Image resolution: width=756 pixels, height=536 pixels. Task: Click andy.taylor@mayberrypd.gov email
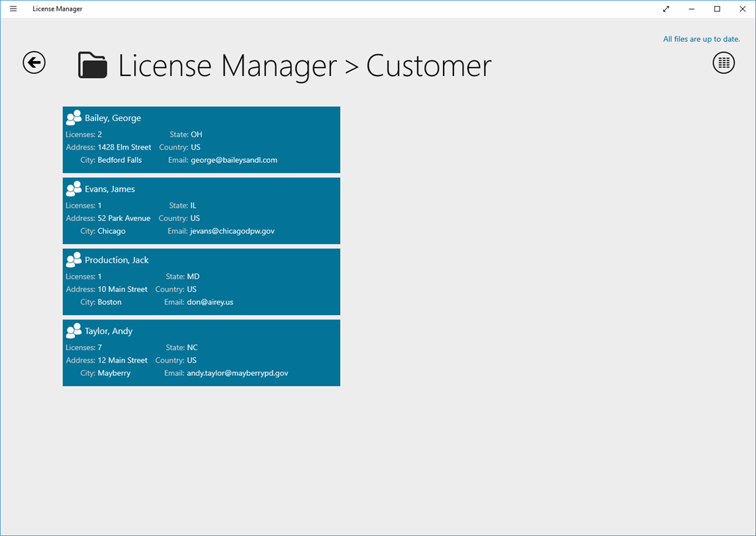point(238,373)
